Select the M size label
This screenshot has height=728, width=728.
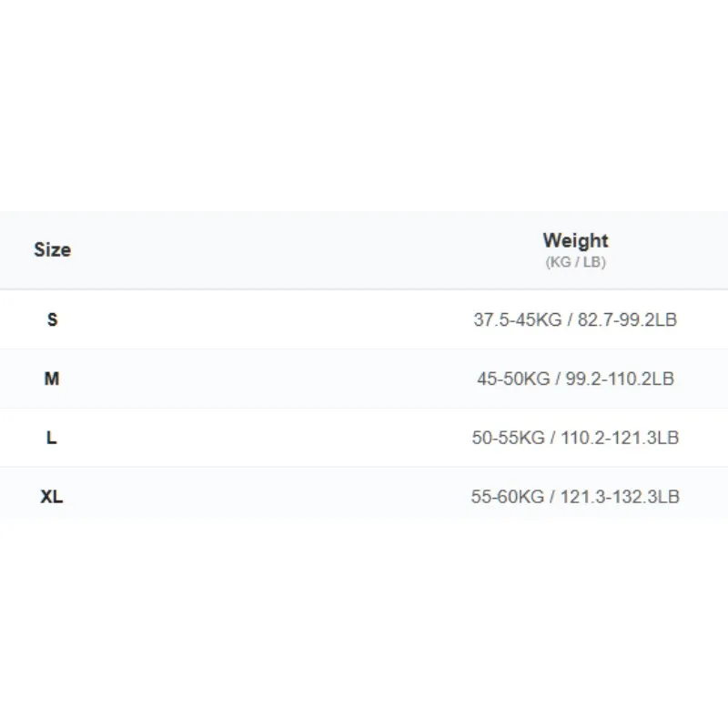(52, 379)
